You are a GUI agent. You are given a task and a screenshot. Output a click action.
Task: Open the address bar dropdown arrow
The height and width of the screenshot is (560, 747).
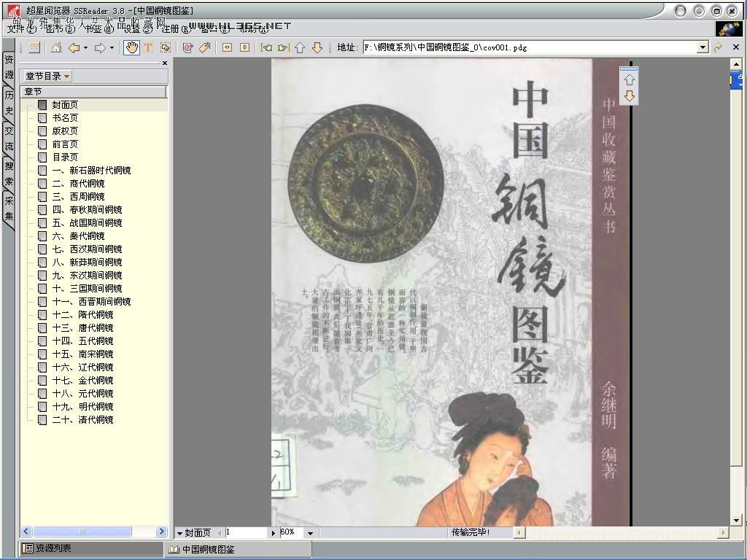click(x=703, y=47)
